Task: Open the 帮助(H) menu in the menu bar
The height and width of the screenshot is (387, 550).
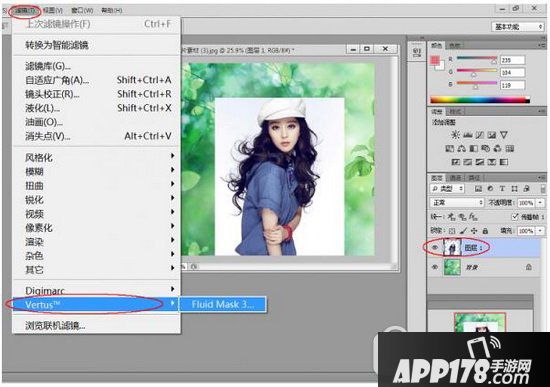Action: point(112,11)
